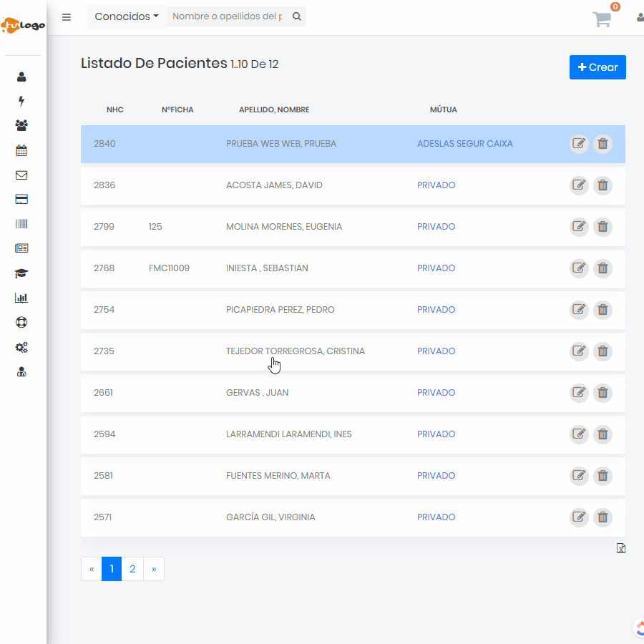Click the patient name search field
The image size is (644, 644).
[227, 16]
